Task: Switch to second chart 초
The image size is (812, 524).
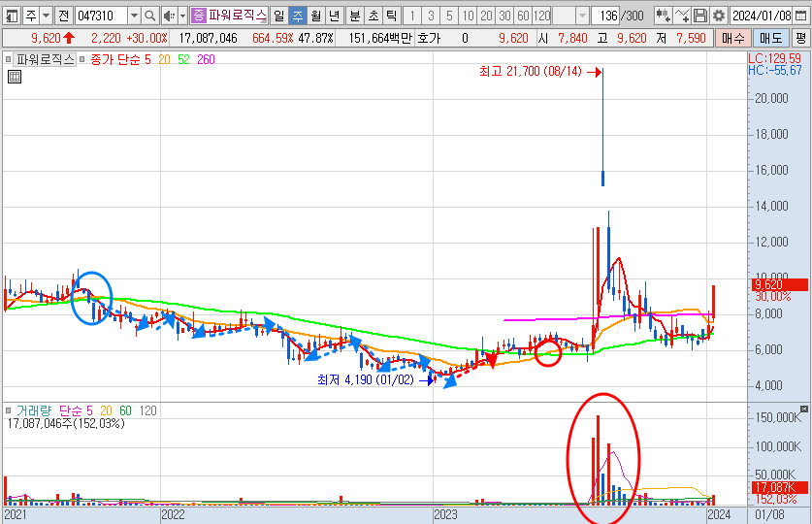Action: [374, 16]
